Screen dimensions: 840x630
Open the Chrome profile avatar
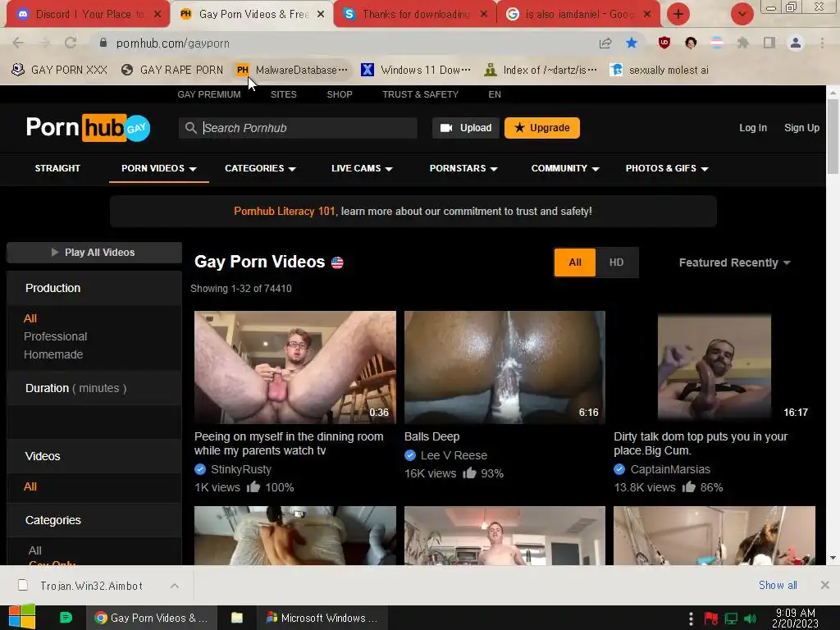[796, 43]
